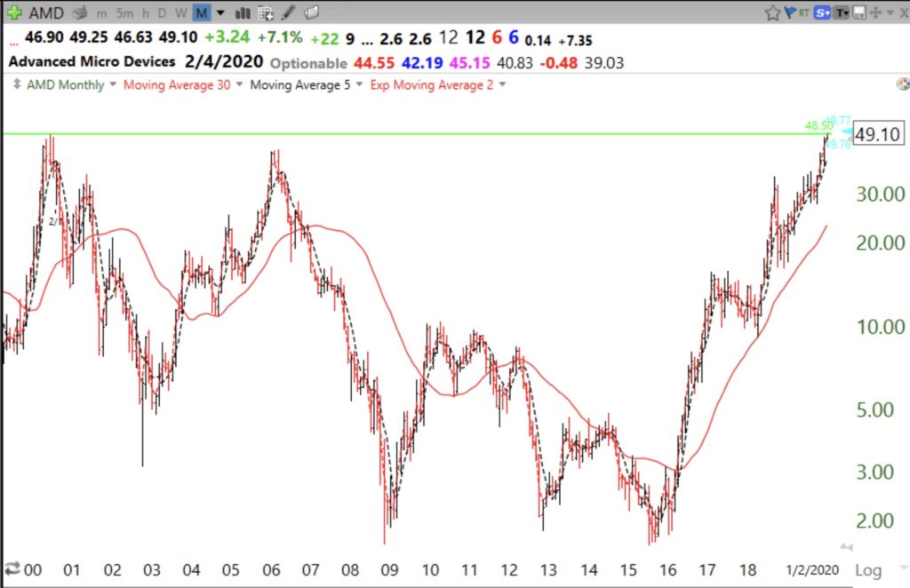Viewport: 910px width, 588px height.
Task: Switch to the 5m timeframe
Action: point(124,12)
